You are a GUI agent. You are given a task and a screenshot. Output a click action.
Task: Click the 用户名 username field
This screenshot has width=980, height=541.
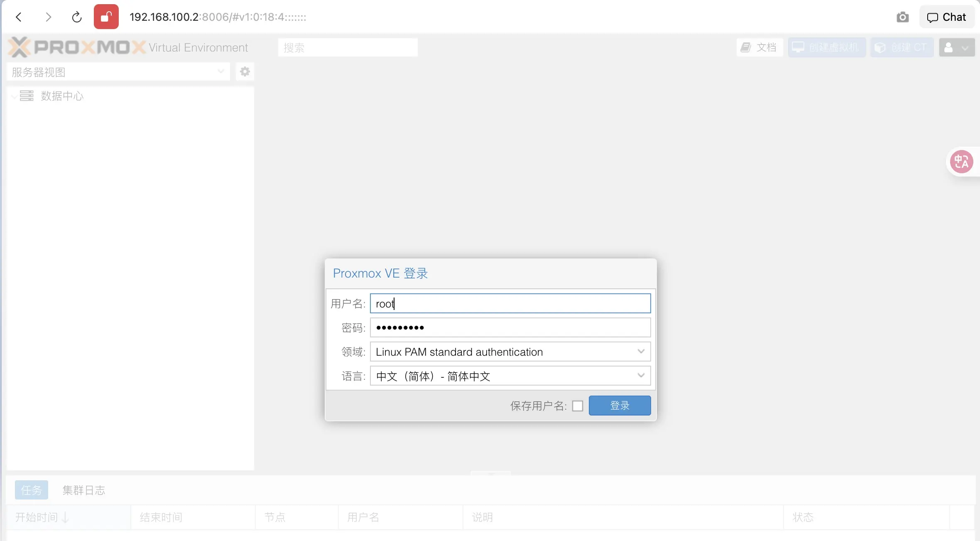coord(510,303)
